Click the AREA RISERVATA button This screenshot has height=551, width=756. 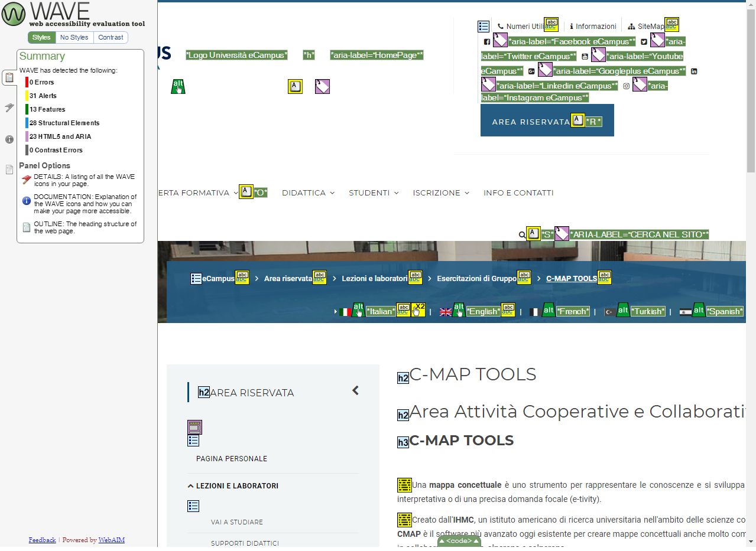click(547, 120)
